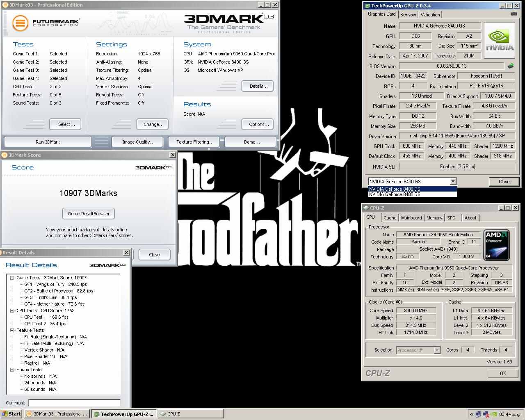Open the About tab in CPU-Z

click(470, 218)
